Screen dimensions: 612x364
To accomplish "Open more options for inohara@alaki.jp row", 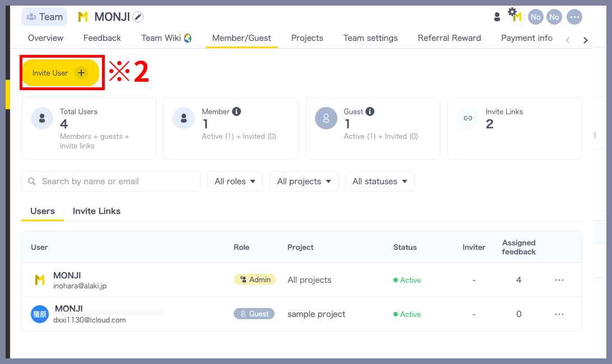I will (x=559, y=280).
